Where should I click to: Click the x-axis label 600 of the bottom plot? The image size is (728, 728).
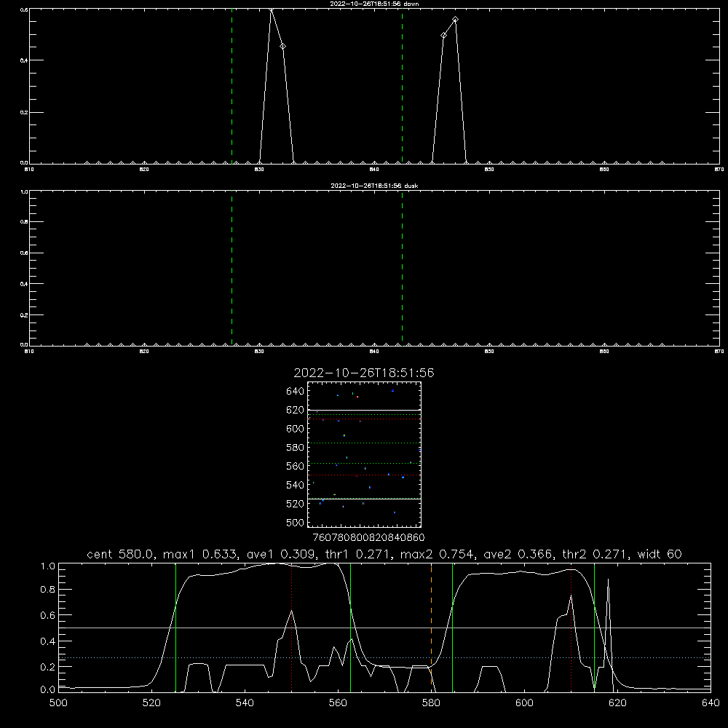(x=525, y=703)
